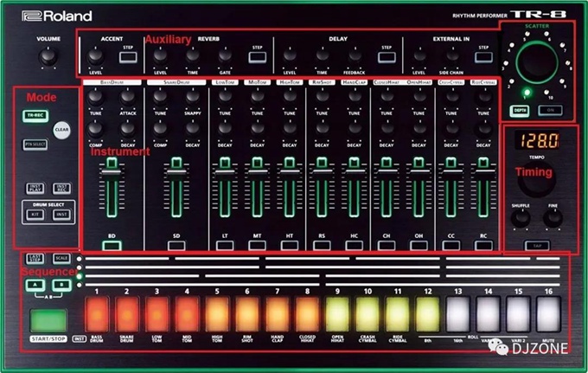Toggle the LAST STEP button
This screenshot has height=373, width=588.
point(35,259)
